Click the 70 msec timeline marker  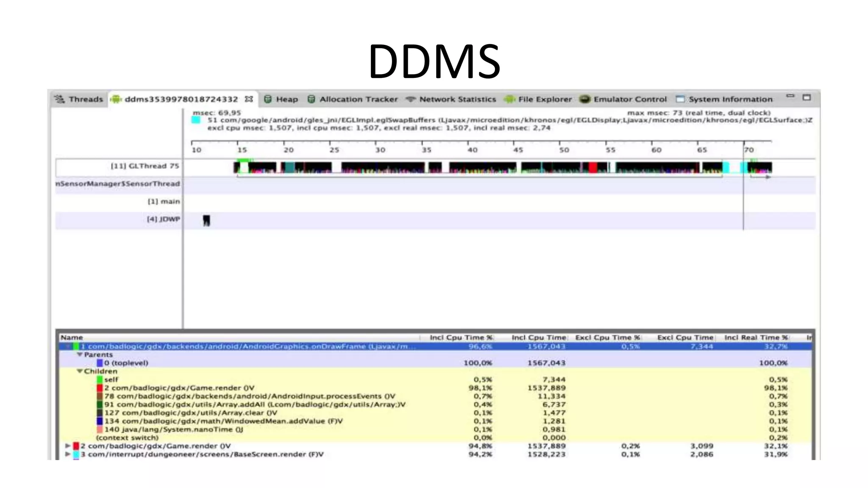[749, 150]
